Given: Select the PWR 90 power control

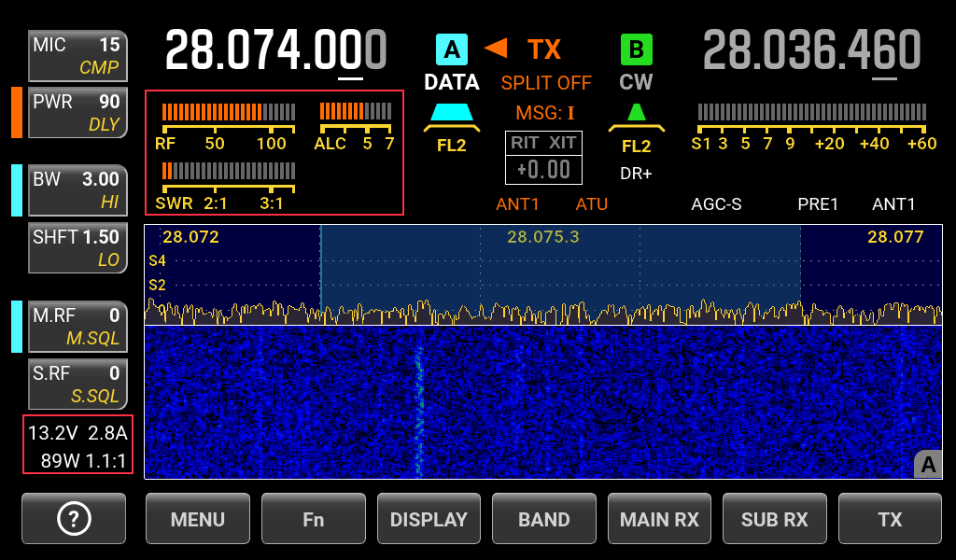Looking at the screenshot, I should click(77, 112).
